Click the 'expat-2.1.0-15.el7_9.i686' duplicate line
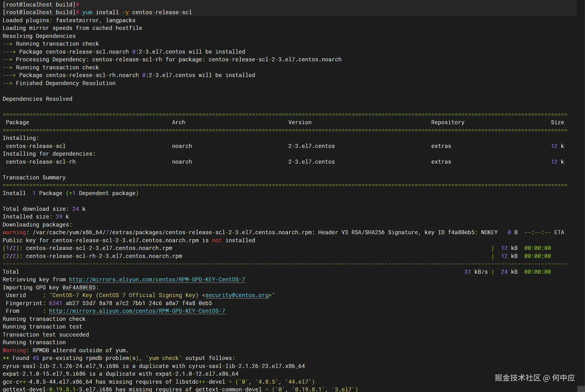Screen dimensions: 585x392 (121, 374)
